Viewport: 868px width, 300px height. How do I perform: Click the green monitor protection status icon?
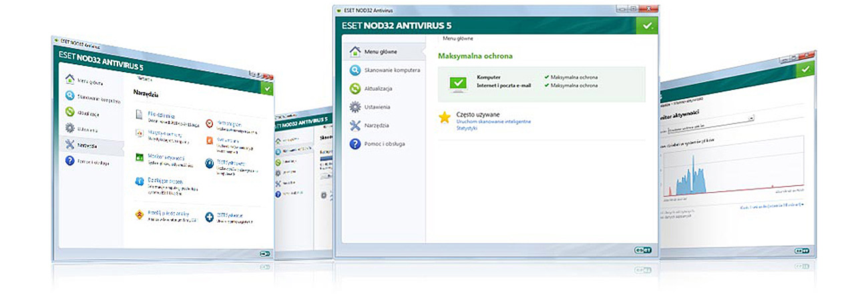click(457, 84)
